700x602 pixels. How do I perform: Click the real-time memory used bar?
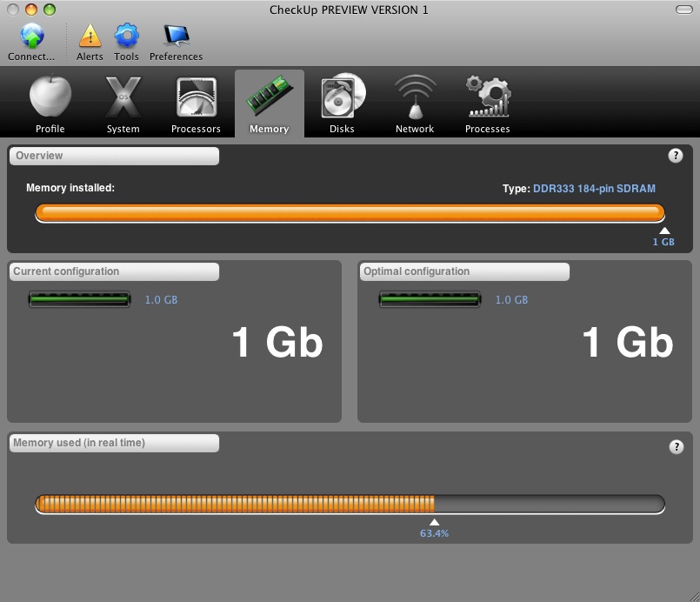[350, 505]
